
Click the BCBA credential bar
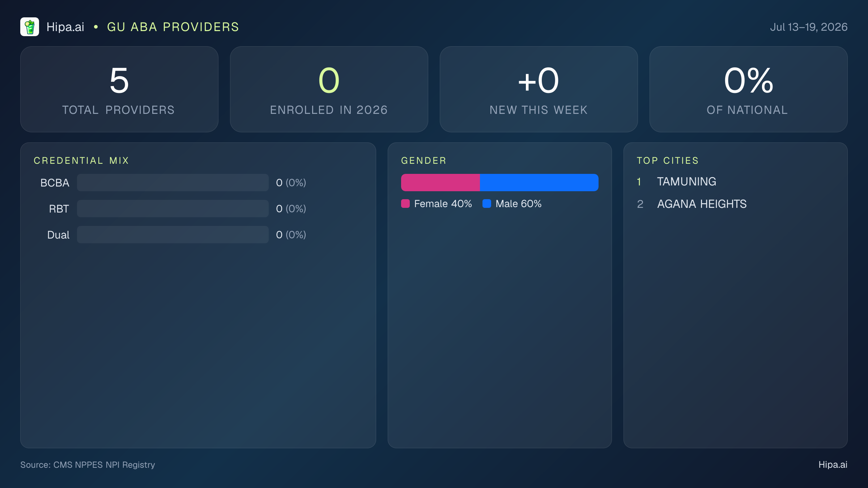tap(173, 183)
